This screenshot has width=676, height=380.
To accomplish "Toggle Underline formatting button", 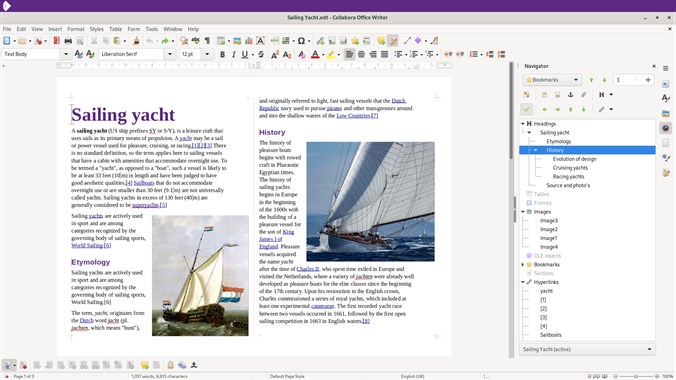I will click(x=244, y=54).
